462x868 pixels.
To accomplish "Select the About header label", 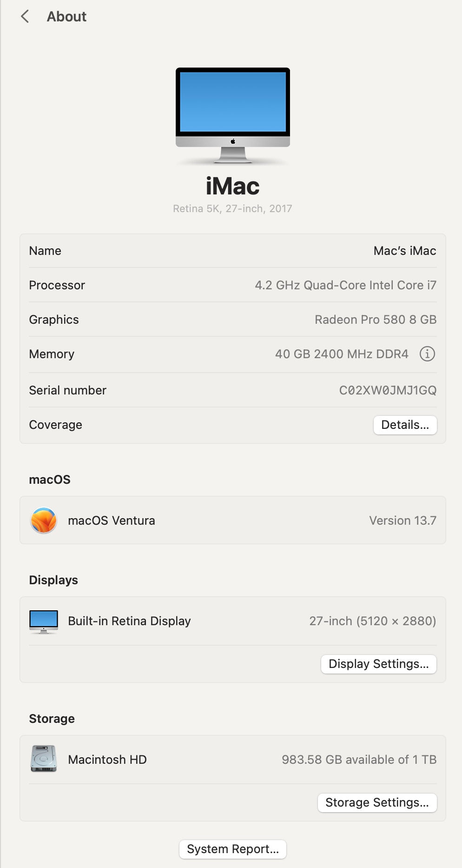I will (x=66, y=16).
